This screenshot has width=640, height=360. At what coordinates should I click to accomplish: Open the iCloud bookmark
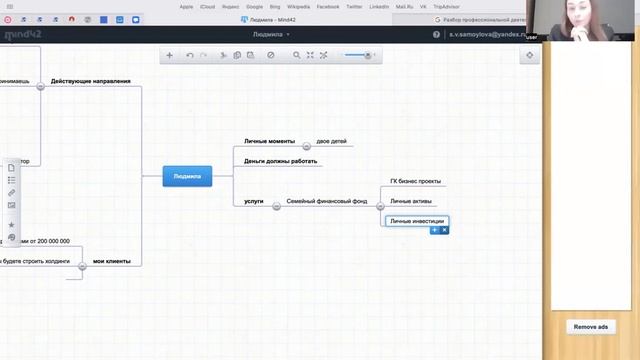point(207,7)
